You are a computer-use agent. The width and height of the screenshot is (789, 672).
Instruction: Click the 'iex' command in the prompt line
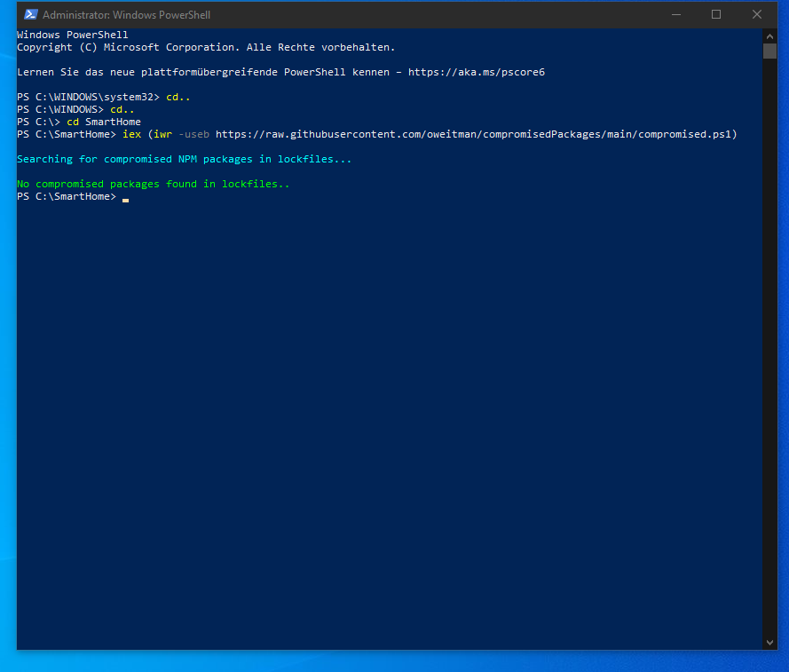pos(132,134)
